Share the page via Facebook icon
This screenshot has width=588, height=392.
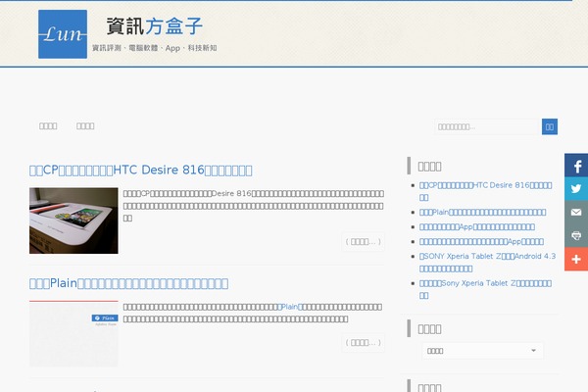click(x=576, y=165)
